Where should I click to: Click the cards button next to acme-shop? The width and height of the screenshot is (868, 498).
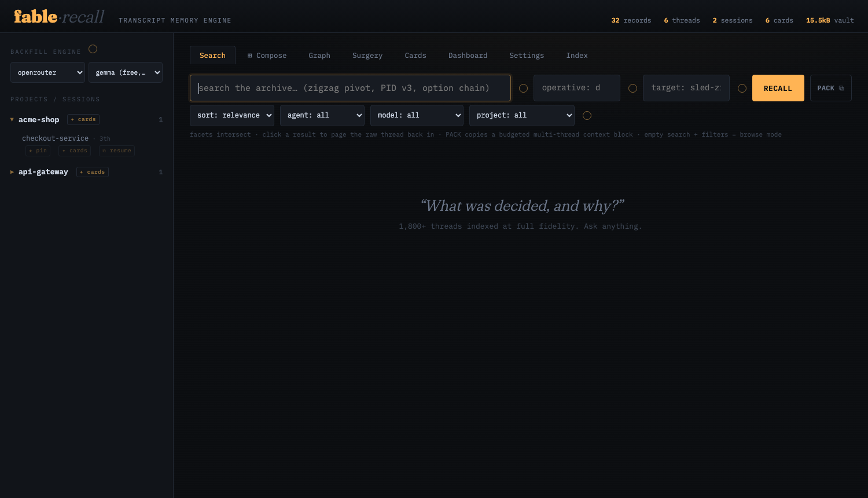tap(83, 119)
